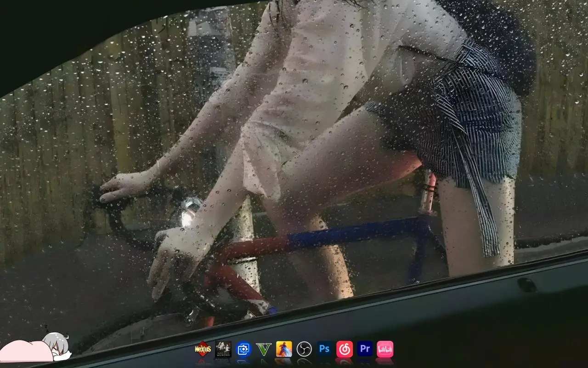Screen dimensions: 588x368
Task: Open the blue camera-gear screenshot app
Action: (243, 349)
